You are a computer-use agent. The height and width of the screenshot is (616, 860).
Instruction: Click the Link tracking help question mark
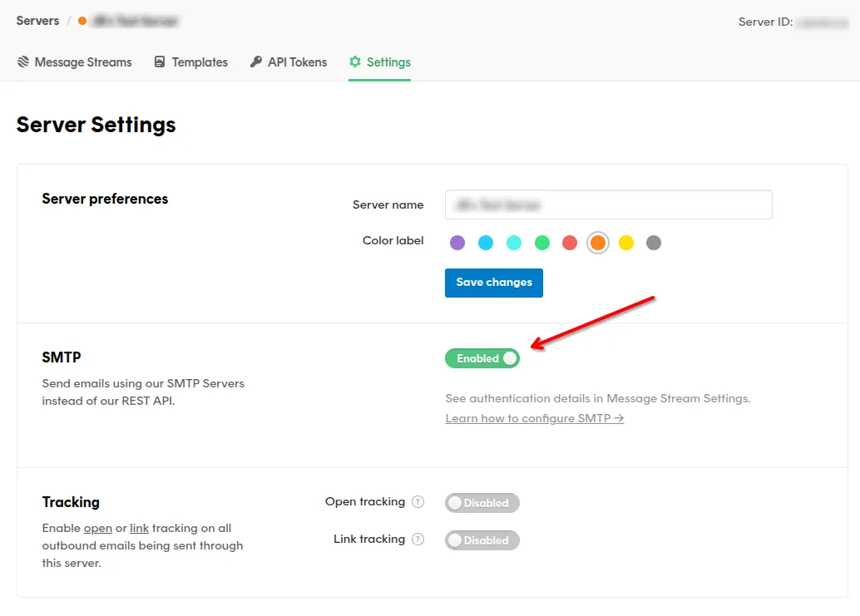tap(418, 539)
